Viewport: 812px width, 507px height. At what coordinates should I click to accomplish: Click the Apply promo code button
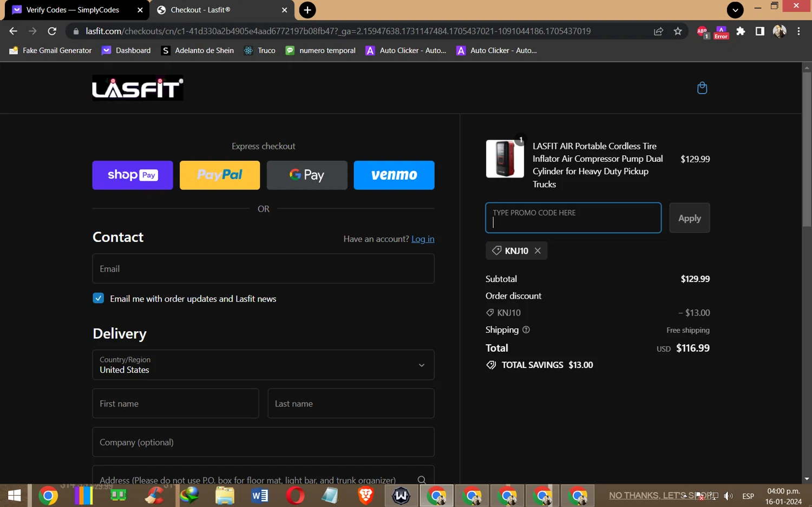(689, 218)
